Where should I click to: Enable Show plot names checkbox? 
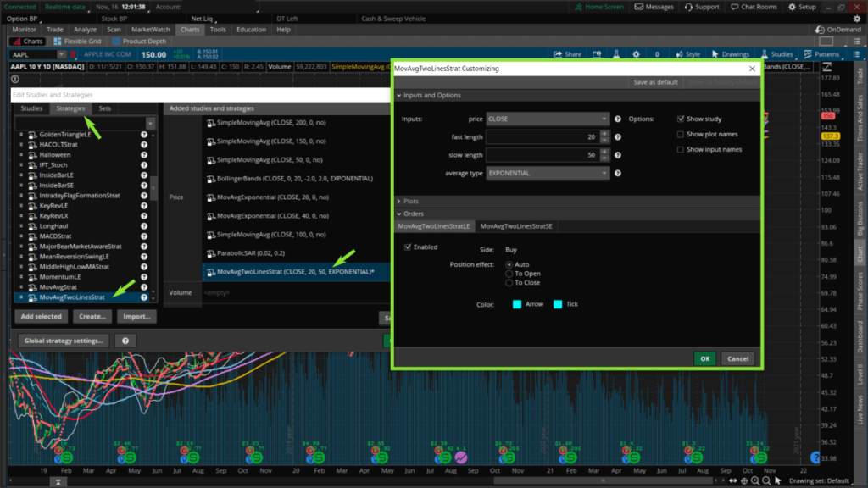click(x=681, y=135)
